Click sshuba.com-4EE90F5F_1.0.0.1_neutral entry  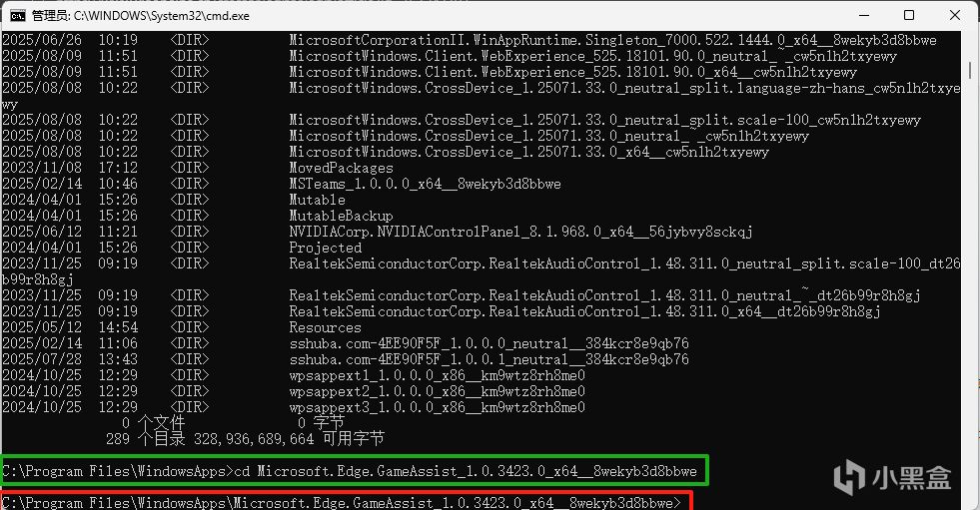489,359
